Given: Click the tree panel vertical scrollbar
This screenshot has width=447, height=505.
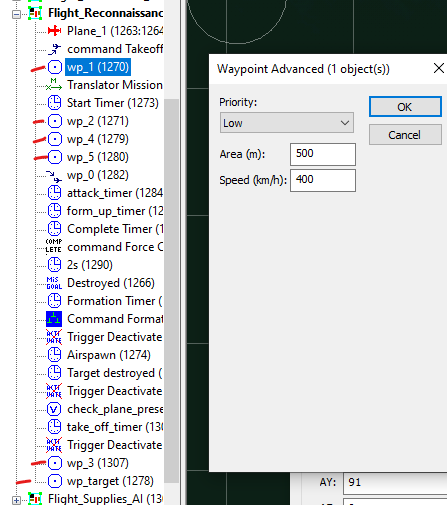Looking at the screenshot, I should [x=172, y=290].
